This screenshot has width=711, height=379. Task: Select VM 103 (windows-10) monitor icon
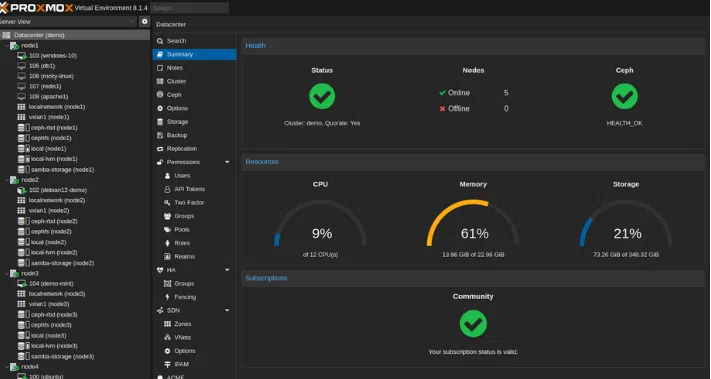pos(22,56)
